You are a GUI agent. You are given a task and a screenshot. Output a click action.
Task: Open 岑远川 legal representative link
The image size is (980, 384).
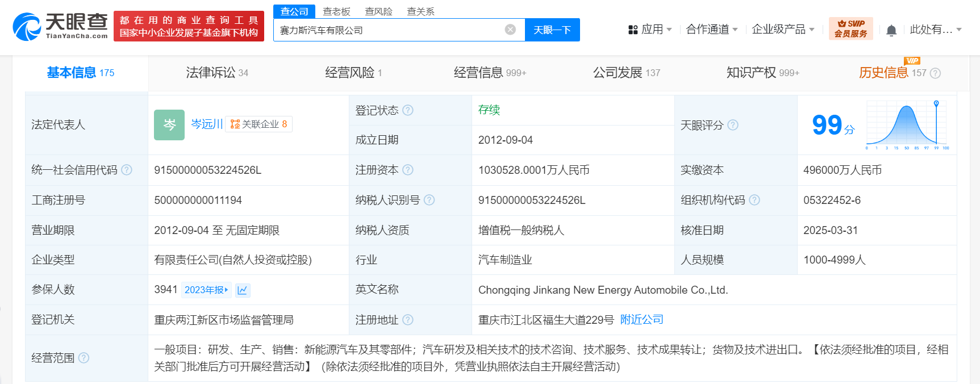coord(207,124)
